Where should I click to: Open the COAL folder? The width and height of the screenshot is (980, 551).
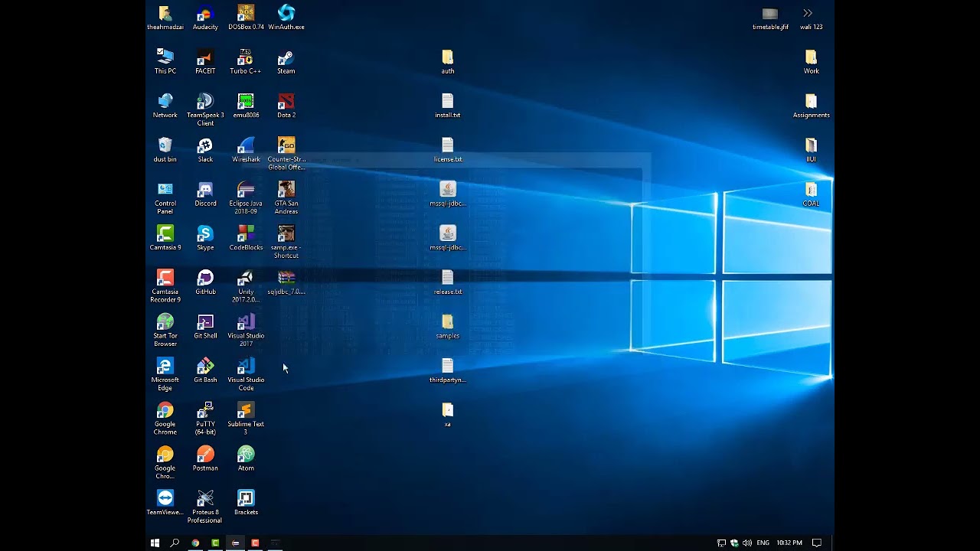(811, 194)
